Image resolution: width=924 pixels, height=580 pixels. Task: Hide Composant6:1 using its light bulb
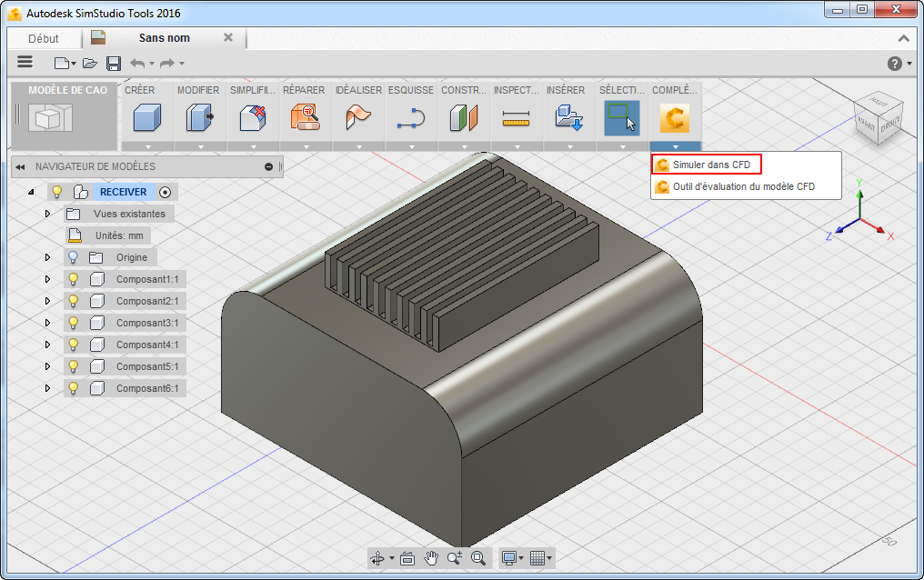73,388
